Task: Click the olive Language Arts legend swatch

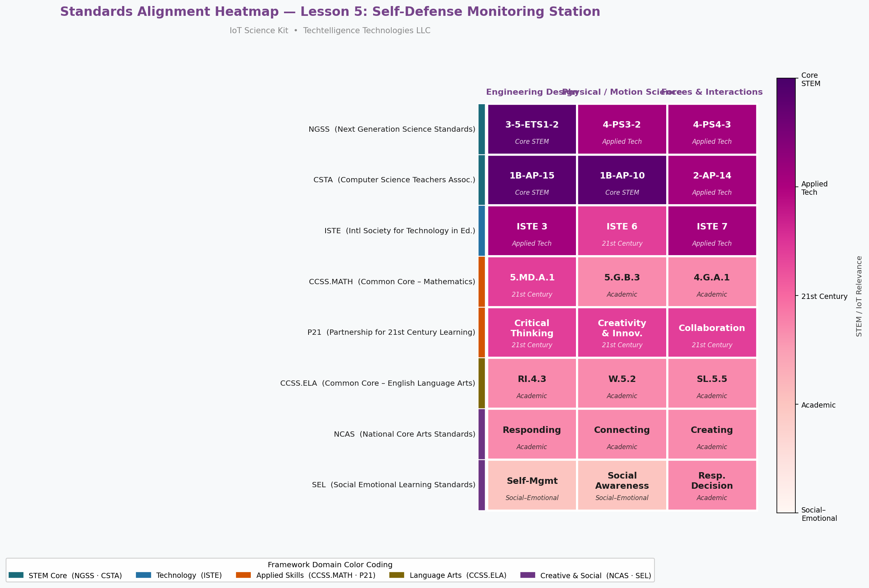Action: 397,575
